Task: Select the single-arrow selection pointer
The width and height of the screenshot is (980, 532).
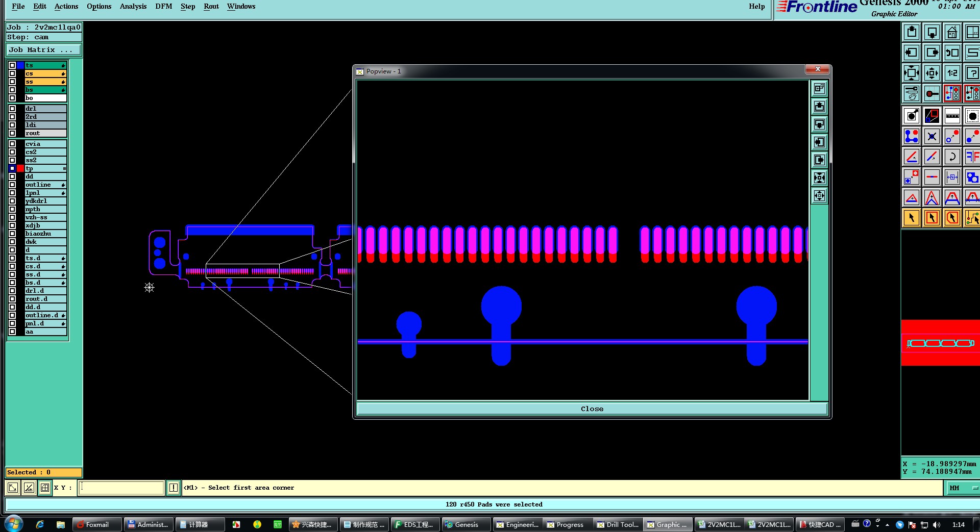Action: coord(912,218)
